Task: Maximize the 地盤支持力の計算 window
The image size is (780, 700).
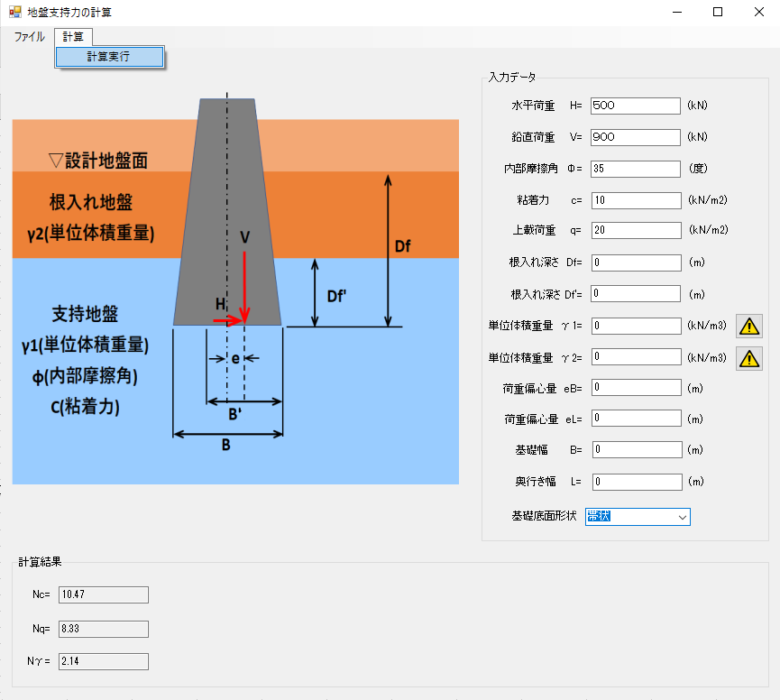Action: [x=718, y=13]
